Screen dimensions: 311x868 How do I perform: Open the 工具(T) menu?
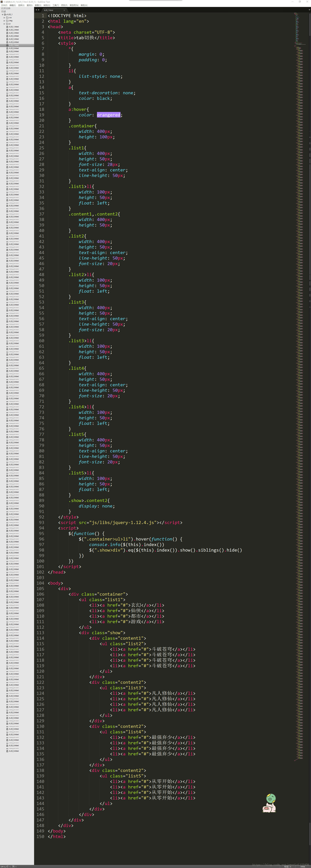coord(56,5)
